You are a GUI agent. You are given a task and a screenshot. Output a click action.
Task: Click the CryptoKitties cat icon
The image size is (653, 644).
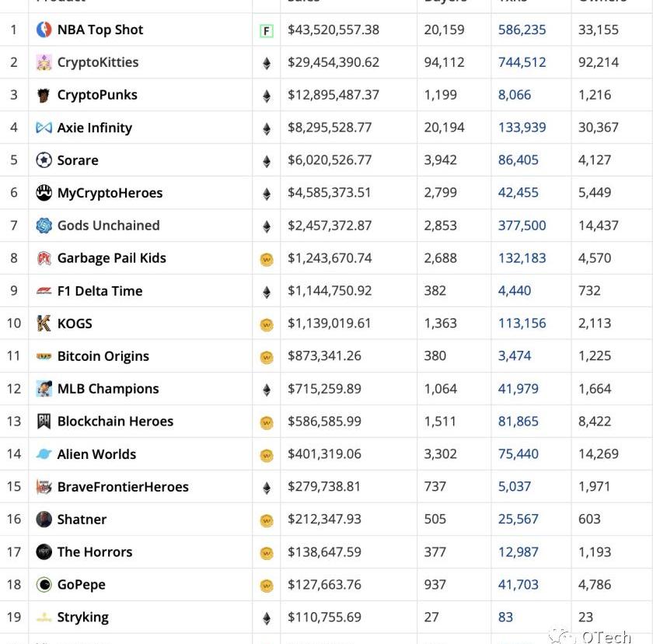click(x=44, y=62)
